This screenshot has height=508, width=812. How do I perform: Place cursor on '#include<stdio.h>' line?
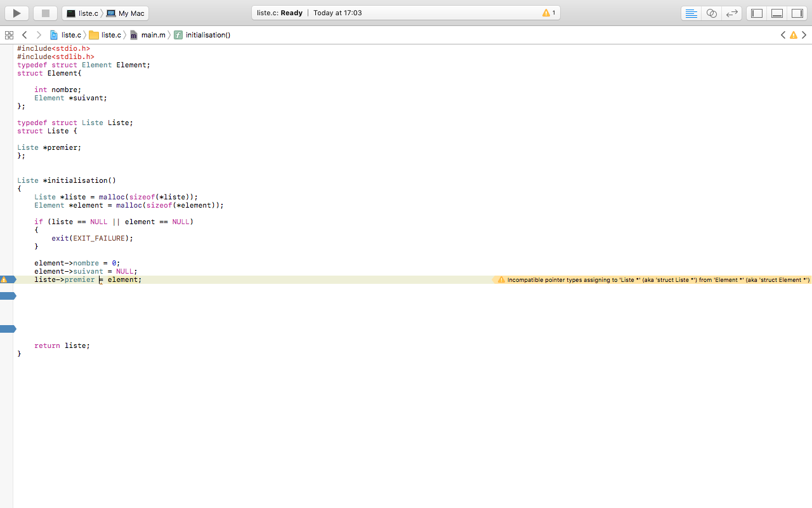(x=53, y=48)
